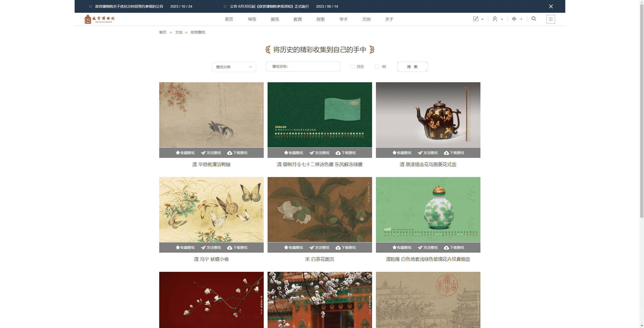Click the user account icon
644x328 pixels.
coord(495,19)
